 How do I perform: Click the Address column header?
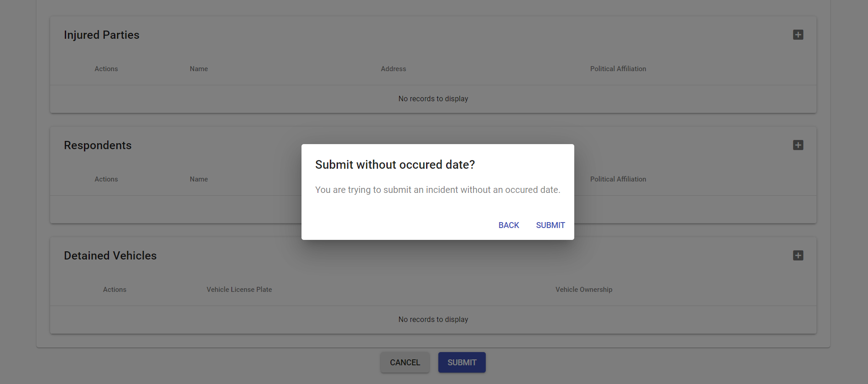click(x=393, y=68)
